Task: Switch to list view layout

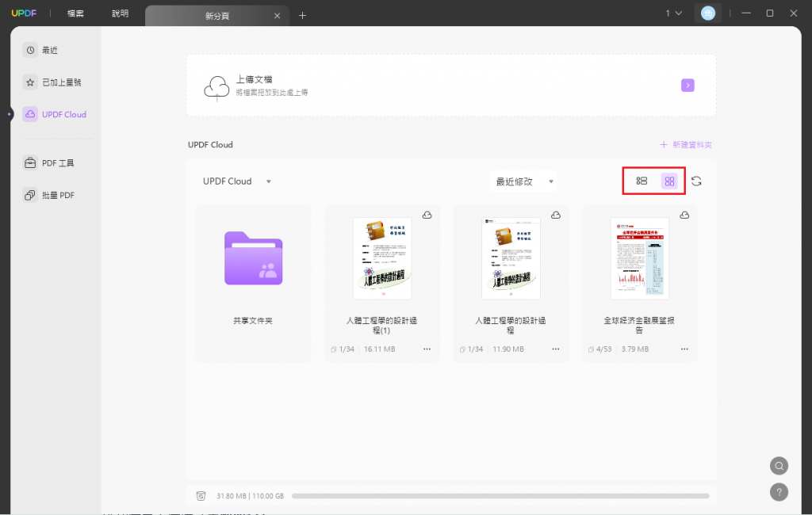Action: 642,181
